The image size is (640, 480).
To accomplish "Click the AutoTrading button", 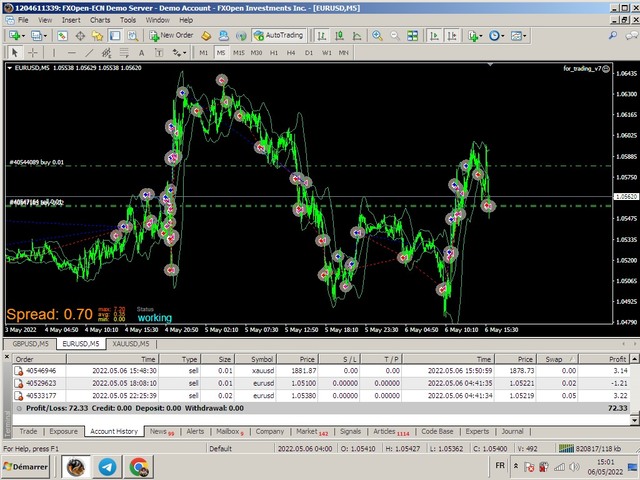I will pos(280,36).
